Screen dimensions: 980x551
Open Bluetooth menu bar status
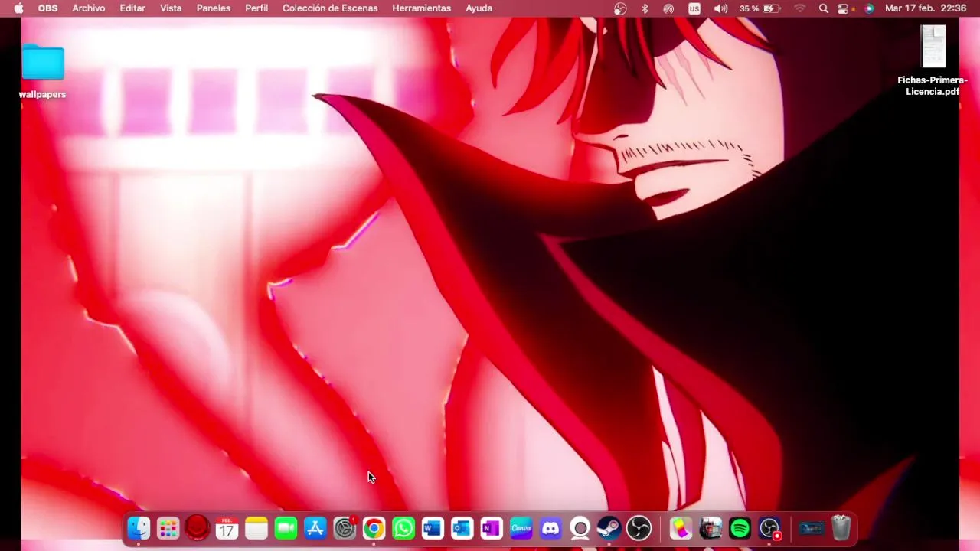[645, 8]
